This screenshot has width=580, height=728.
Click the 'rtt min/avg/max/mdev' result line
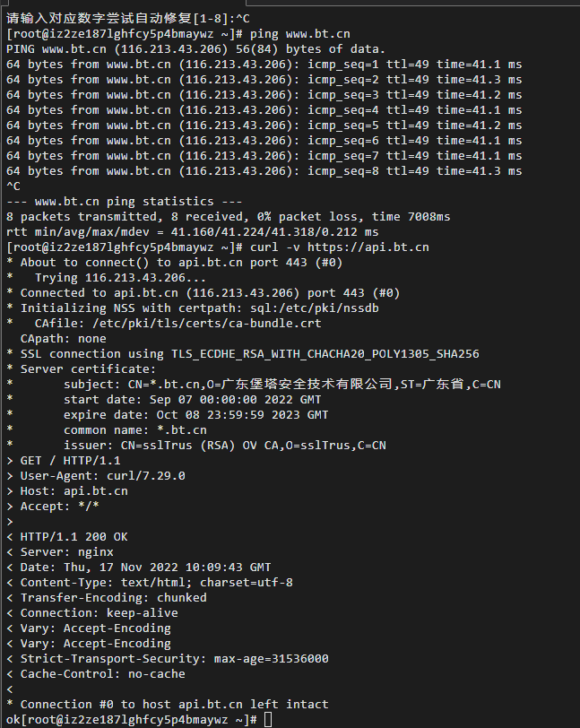click(193, 231)
